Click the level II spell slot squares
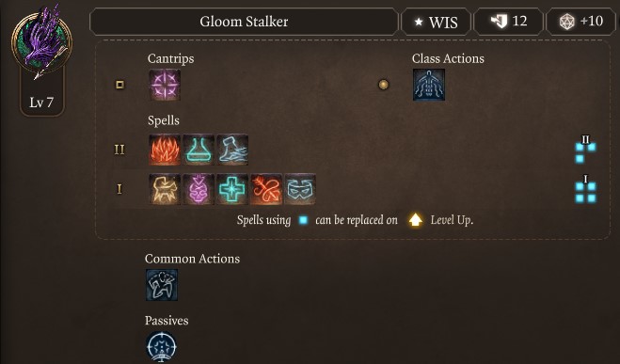This screenshot has height=364, width=620. tap(585, 150)
